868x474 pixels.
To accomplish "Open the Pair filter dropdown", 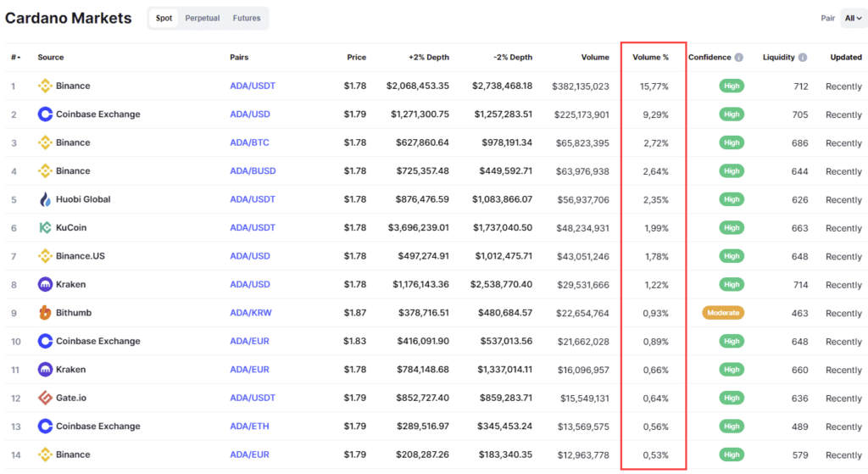I will pos(853,18).
